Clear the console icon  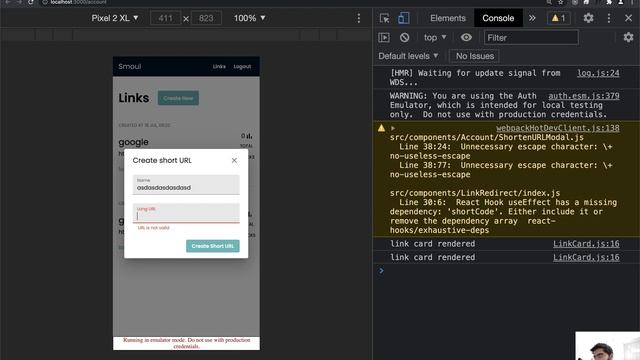point(404,38)
